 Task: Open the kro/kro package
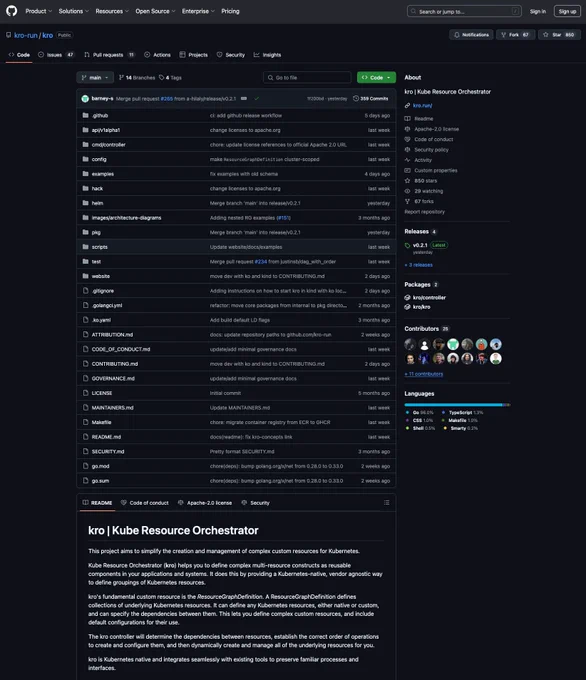click(421, 307)
